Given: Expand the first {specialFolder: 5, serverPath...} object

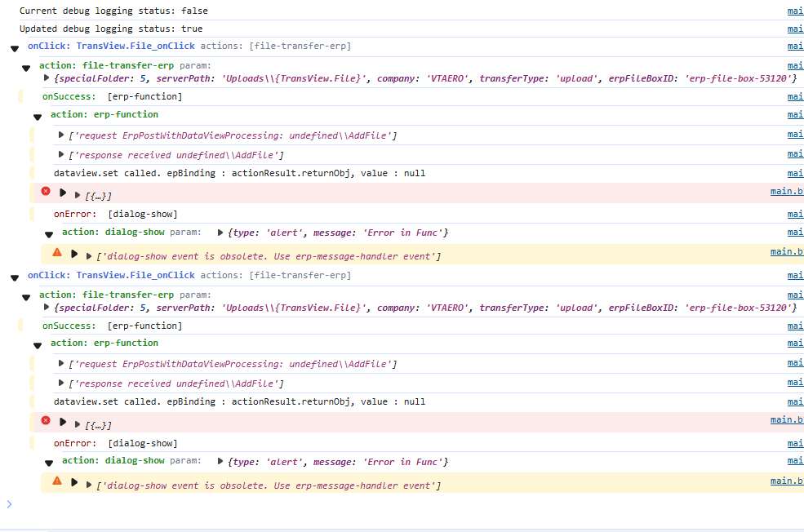Looking at the screenshot, I should pos(47,78).
